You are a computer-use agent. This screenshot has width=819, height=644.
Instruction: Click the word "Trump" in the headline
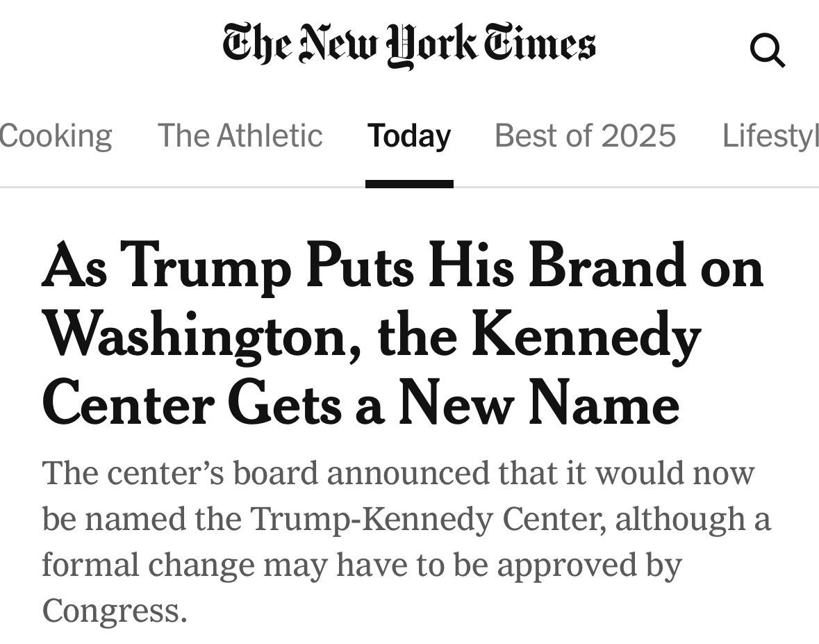pyautogui.click(x=208, y=267)
